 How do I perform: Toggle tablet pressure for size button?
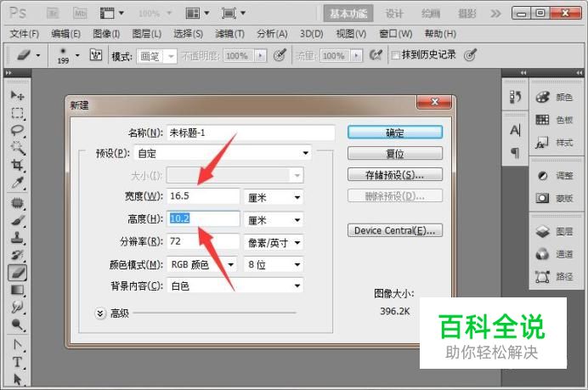pos(470,55)
